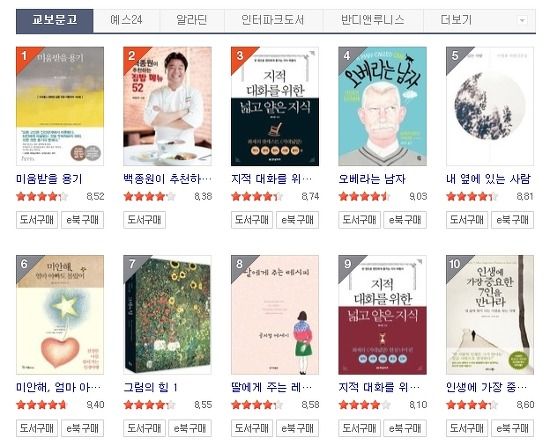The width and height of the screenshot is (550, 445).
Task: Open the 인터파크도서 tab
Action: click(x=273, y=20)
